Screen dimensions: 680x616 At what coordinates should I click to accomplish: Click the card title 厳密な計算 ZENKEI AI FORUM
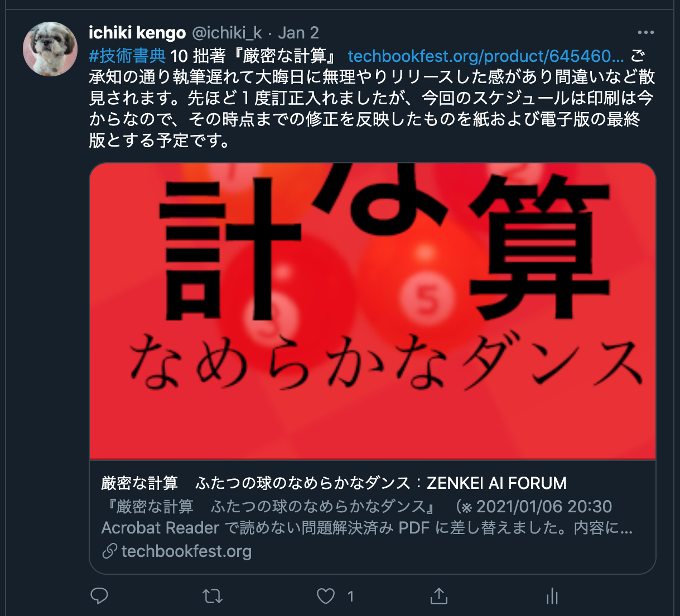click(334, 483)
